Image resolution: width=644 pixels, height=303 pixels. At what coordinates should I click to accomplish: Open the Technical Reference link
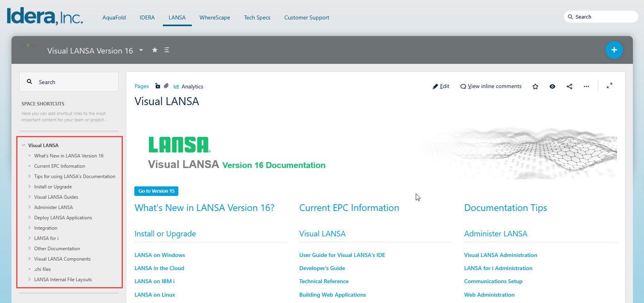pos(324,281)
